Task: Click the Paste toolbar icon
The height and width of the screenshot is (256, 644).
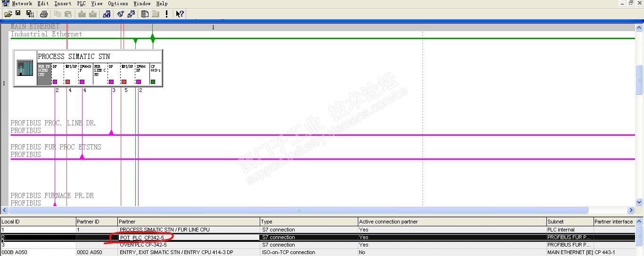Action: [x=68, y=14]
